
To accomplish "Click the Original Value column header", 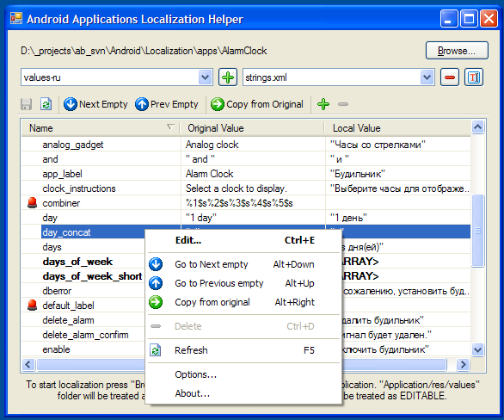I will 252,128.
